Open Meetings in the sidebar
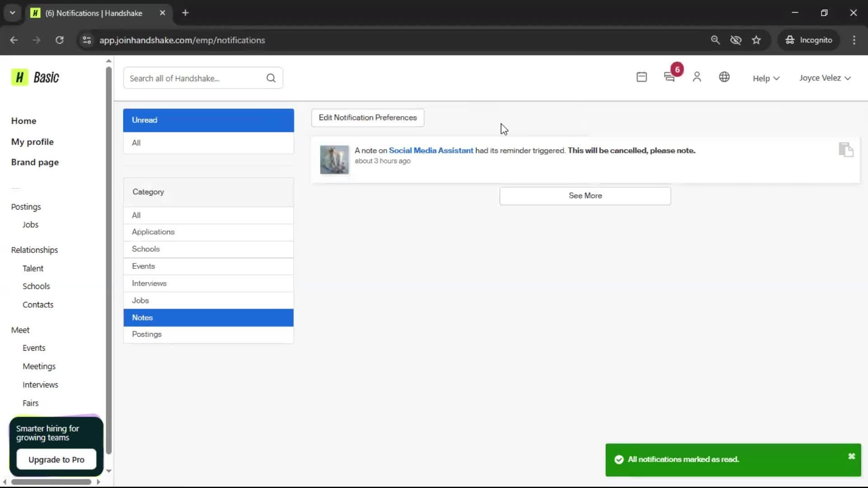The image size is (868, 488). [39, 366]
